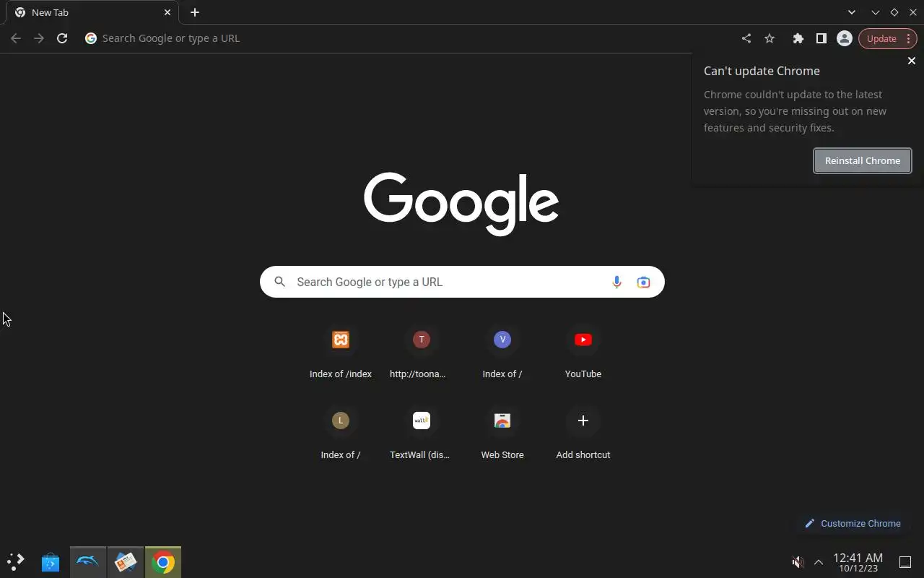Open the Discover store taskbar icon
This screenshot has height=578, width=924.
point(51,562)
